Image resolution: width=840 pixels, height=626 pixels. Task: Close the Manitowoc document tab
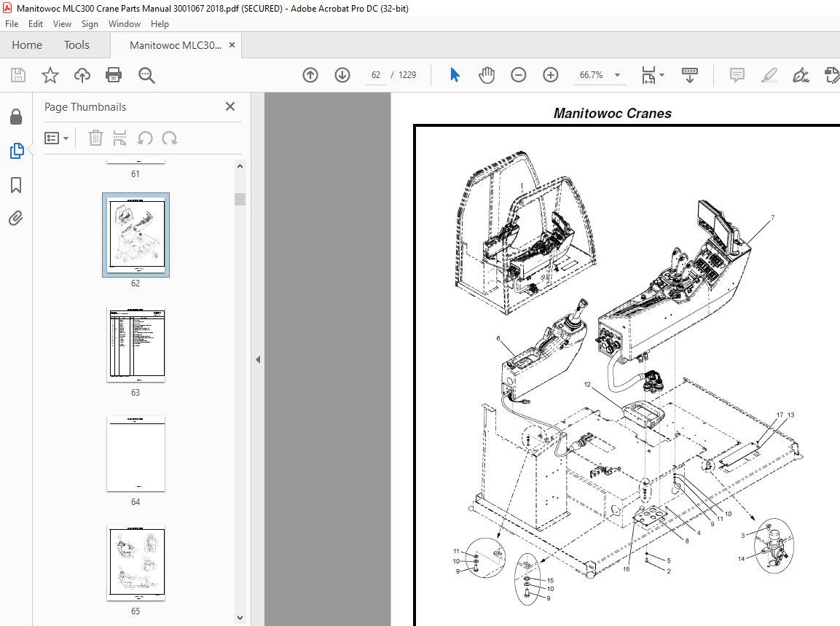(232, 45)
